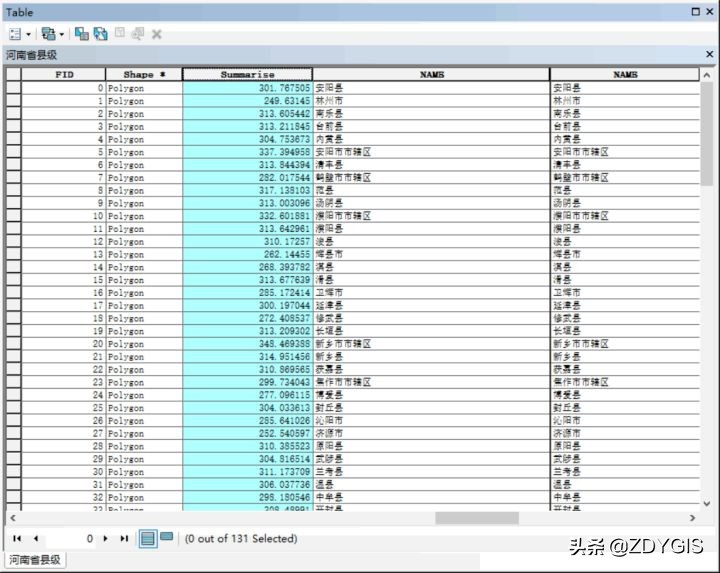Go to the previous record

click(36, 539)
